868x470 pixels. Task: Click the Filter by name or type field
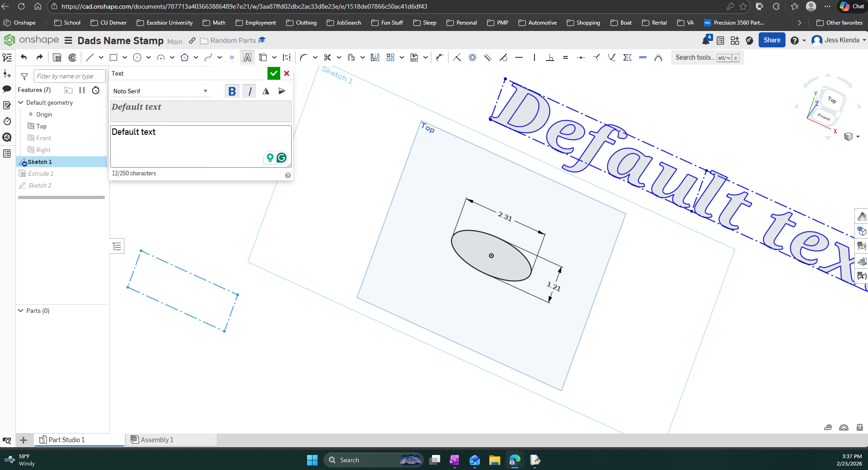(x=69, y=76)
